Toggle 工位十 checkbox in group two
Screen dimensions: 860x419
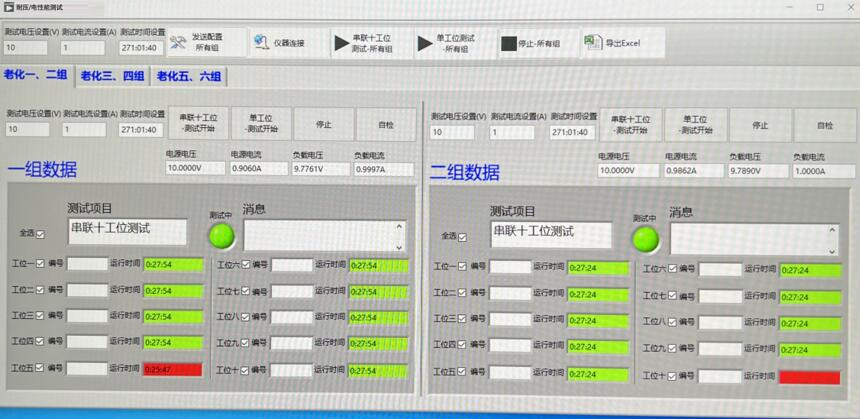[672, 376]
